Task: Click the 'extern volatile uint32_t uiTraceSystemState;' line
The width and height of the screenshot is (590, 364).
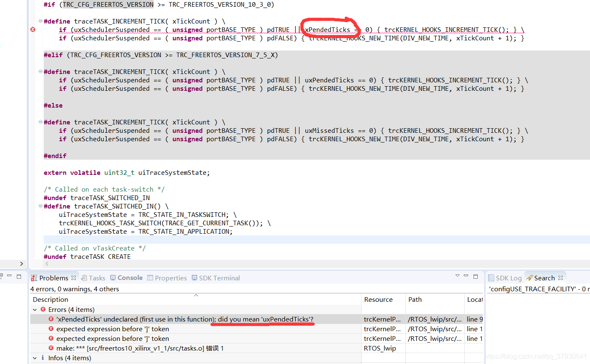Action: tap(127, 172)
